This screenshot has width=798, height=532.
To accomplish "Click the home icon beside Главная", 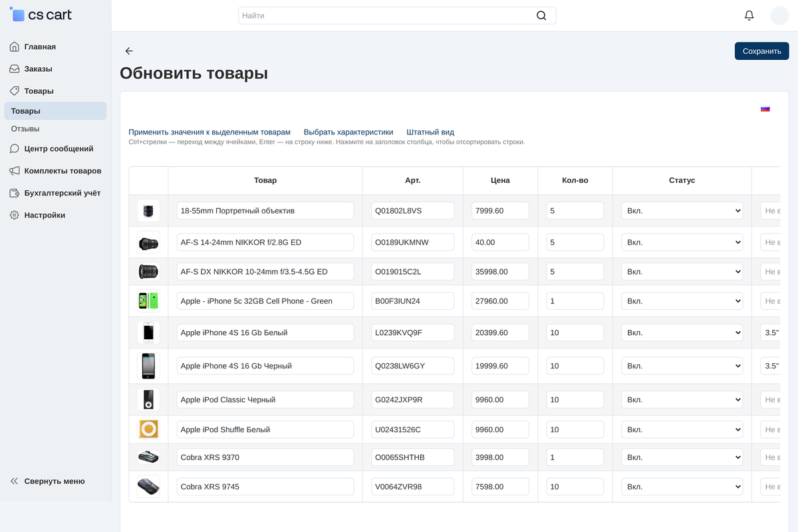I will (15, 47).
